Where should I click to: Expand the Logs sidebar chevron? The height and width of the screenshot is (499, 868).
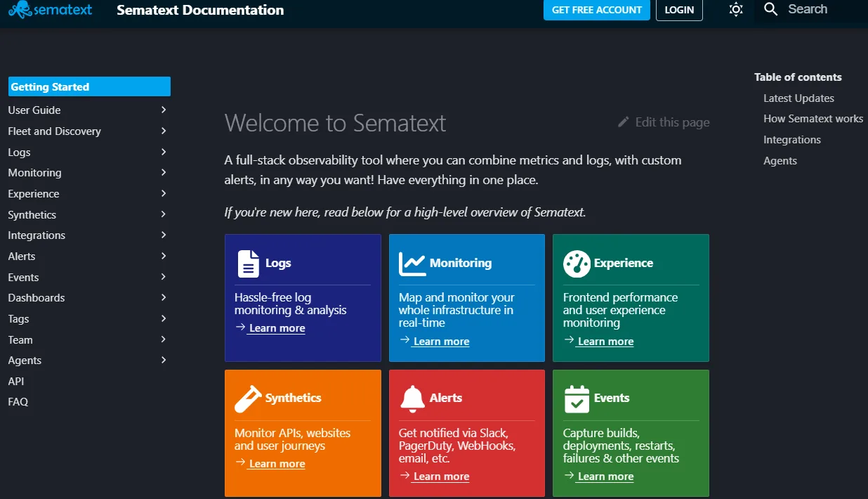click(x=164, y=152)
